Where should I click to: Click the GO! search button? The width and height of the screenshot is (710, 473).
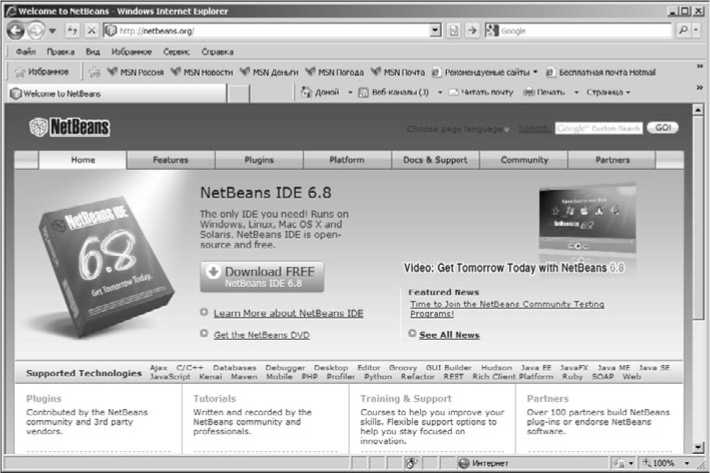pos(662,128)
